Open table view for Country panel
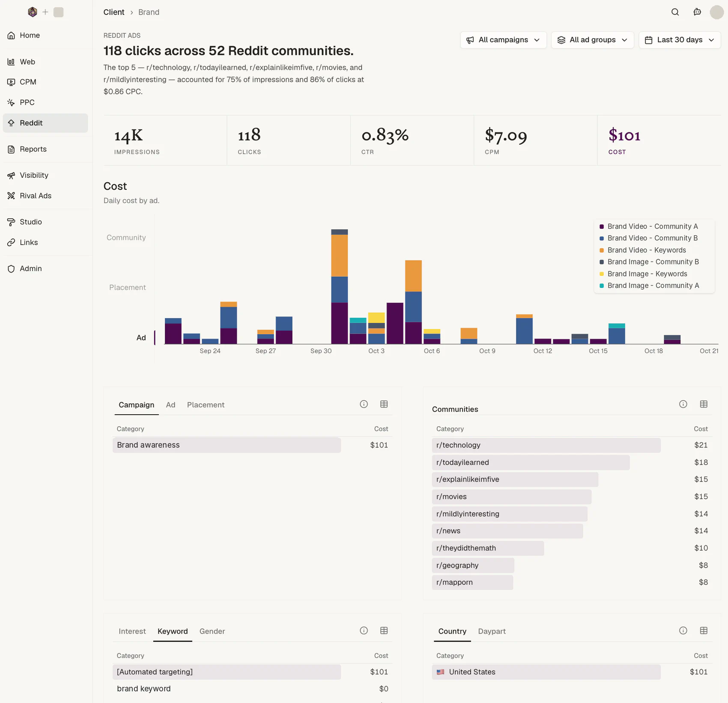This screenshot has height=703, width=728. pos(704,630)
